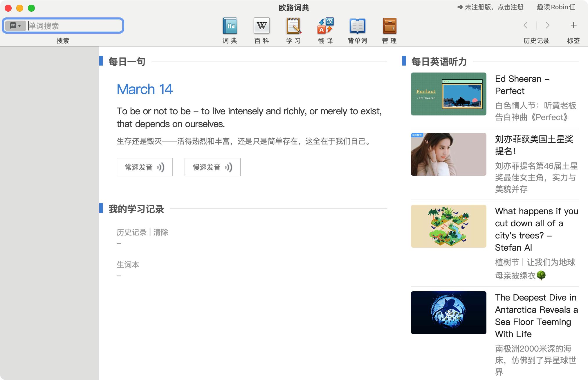Navigate forward using the right history arrow
This screenshot has height=380, width=588.
(x=547, y=26)
